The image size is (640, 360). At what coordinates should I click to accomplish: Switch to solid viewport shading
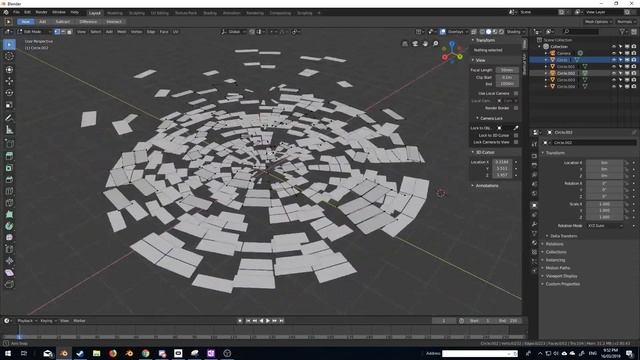[x=489, y=31]
